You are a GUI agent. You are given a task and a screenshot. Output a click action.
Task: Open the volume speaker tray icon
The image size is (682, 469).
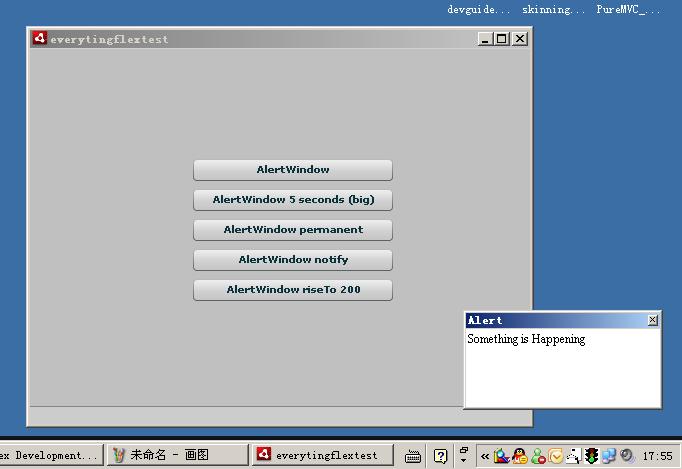click(x=627, y=456)
